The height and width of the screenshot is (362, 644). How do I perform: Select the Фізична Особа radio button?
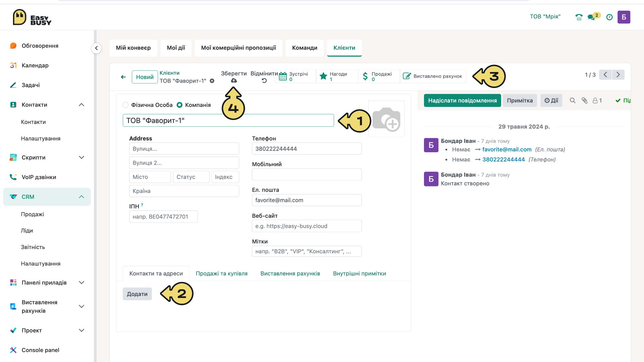point(125,105)
